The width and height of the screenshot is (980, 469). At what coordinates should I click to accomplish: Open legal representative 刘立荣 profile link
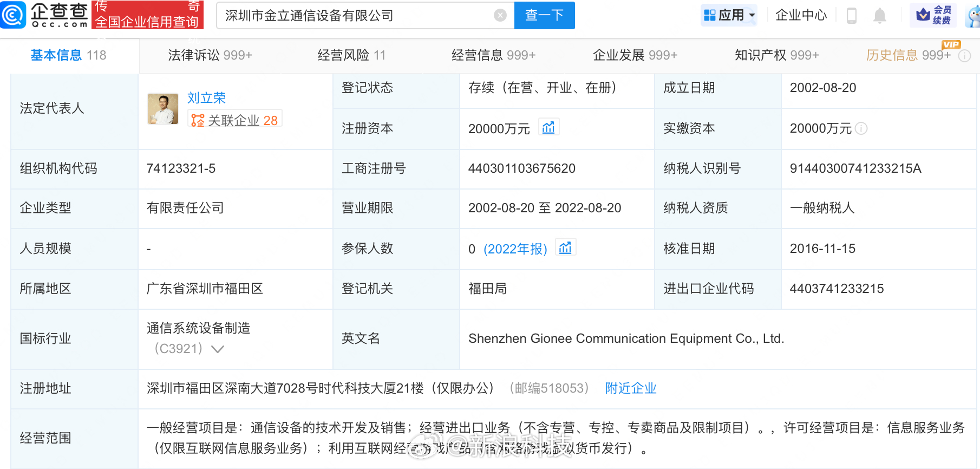click(206, 98)
